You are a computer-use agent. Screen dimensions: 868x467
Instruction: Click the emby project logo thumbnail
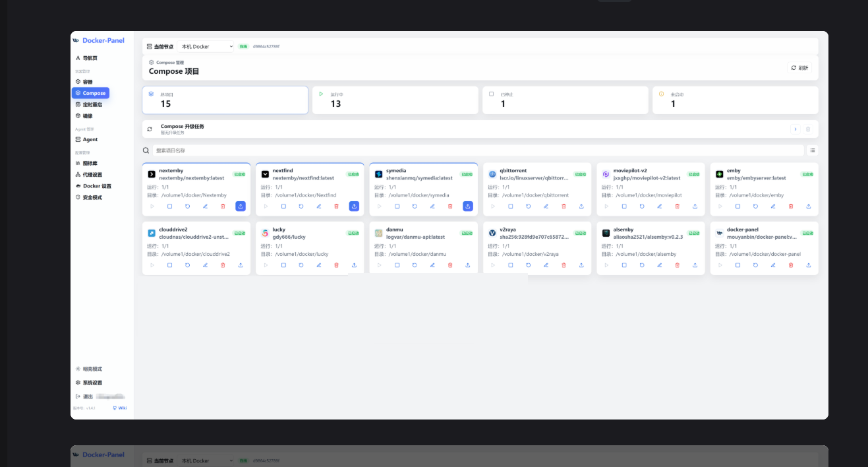[720, 174]
